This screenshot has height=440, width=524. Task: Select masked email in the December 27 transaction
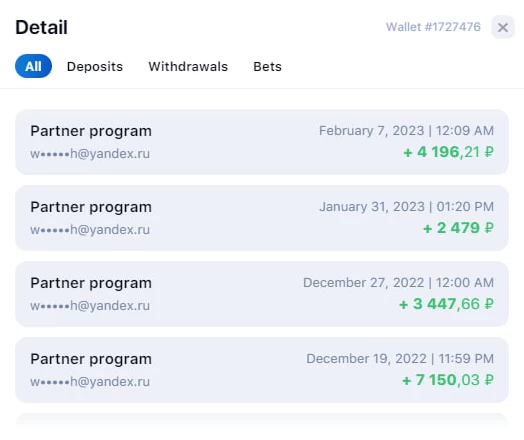pyautogui.click(x=90, y=306)
